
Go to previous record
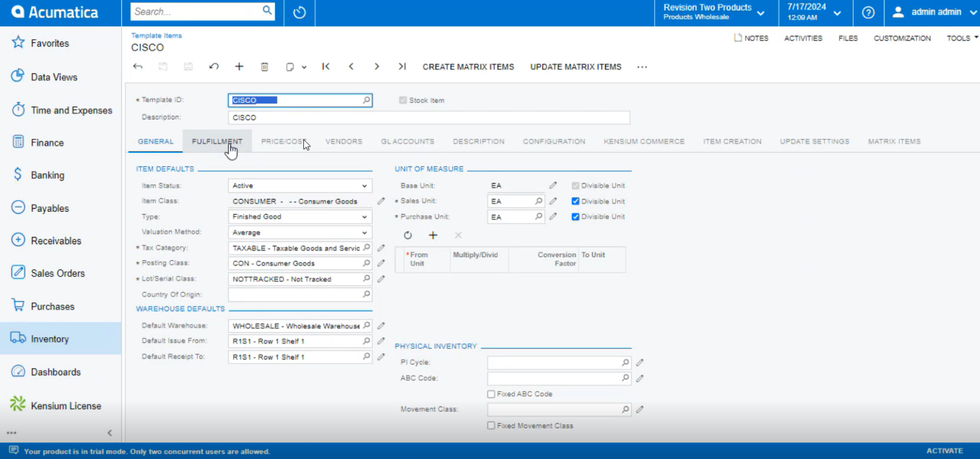[x=351, y=67]
